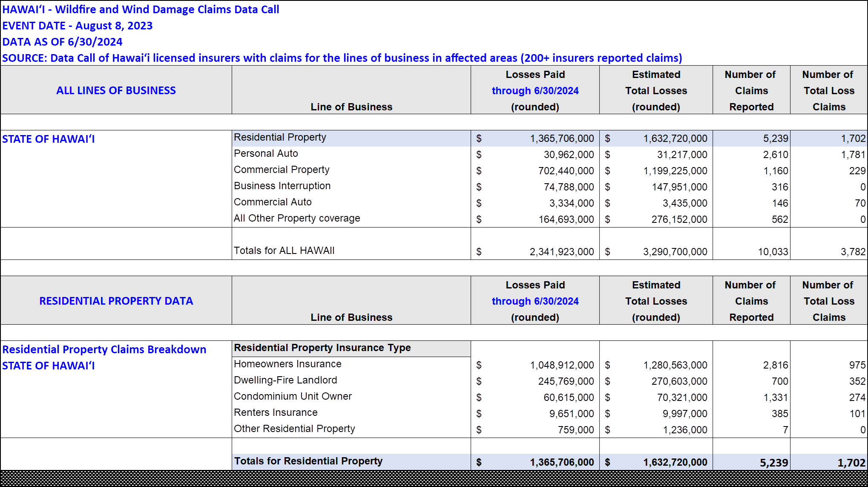Click the RESIDENTIAL PROPERTY DATA header cell

point(116,301)
